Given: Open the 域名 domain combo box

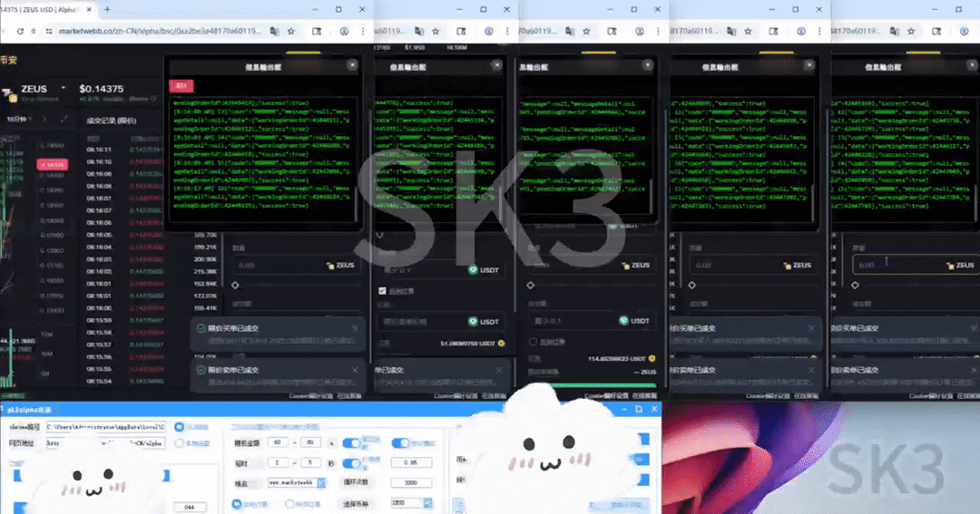Looking at the screenshot, I should (294, 482).
